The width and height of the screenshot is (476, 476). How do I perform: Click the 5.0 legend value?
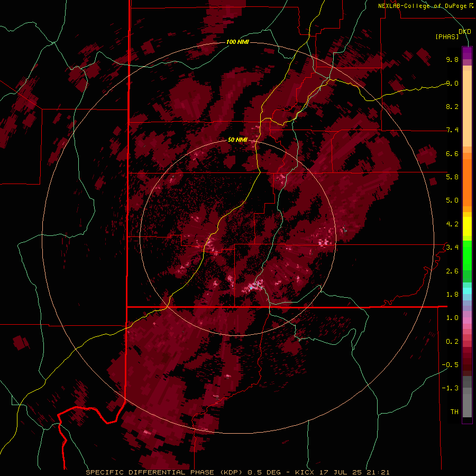[452, 200]
